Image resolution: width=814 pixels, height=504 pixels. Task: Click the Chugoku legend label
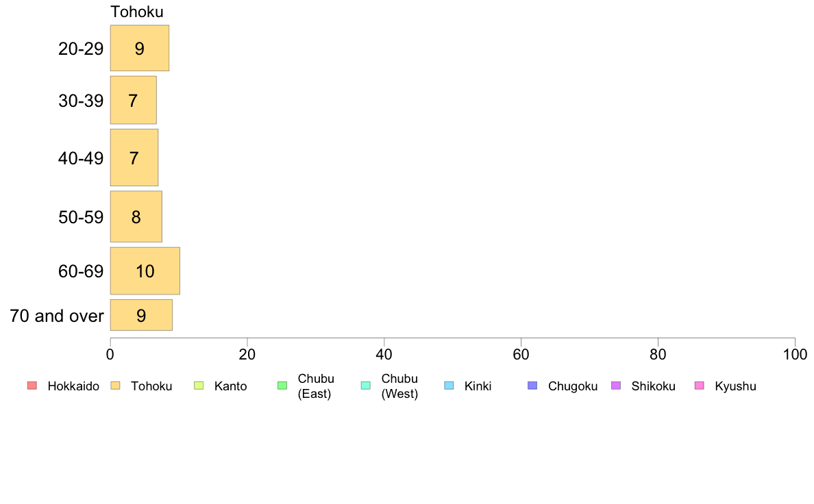[x=573, y=386]
